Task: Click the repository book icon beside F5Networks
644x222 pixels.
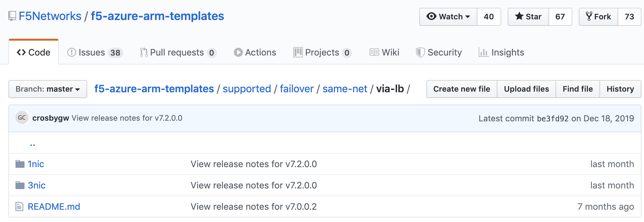Action: pyautogui.click(x=12, y=16)
